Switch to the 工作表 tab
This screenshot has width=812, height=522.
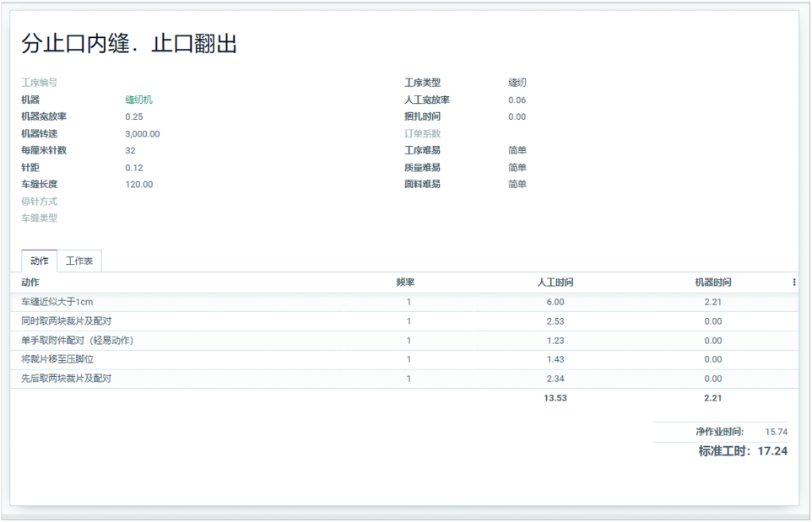click(x=79, y=261)
